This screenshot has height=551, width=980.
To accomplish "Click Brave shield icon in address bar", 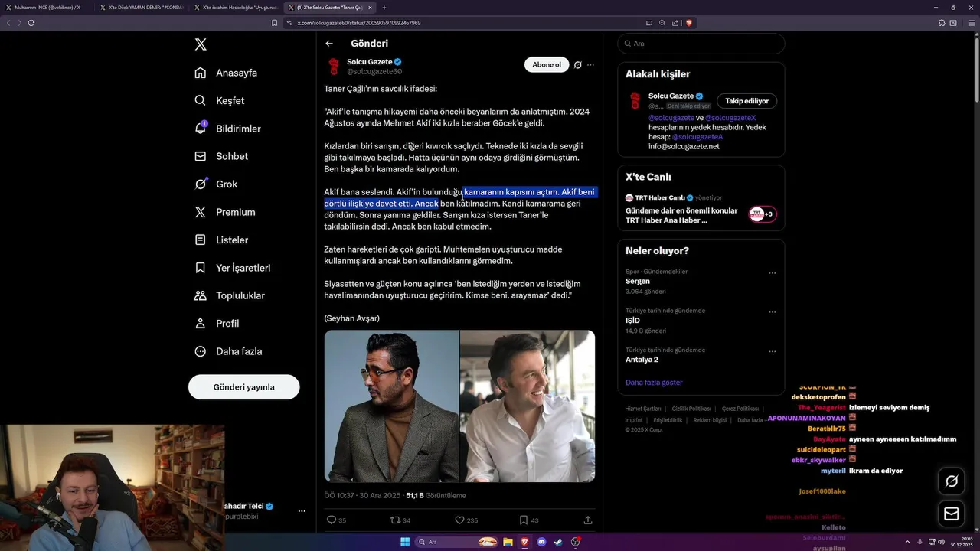I will 689,23.
